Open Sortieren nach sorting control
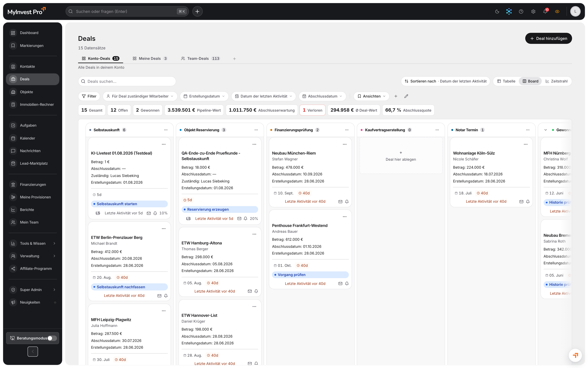588x368 pixels. click(x=445, y=81)
